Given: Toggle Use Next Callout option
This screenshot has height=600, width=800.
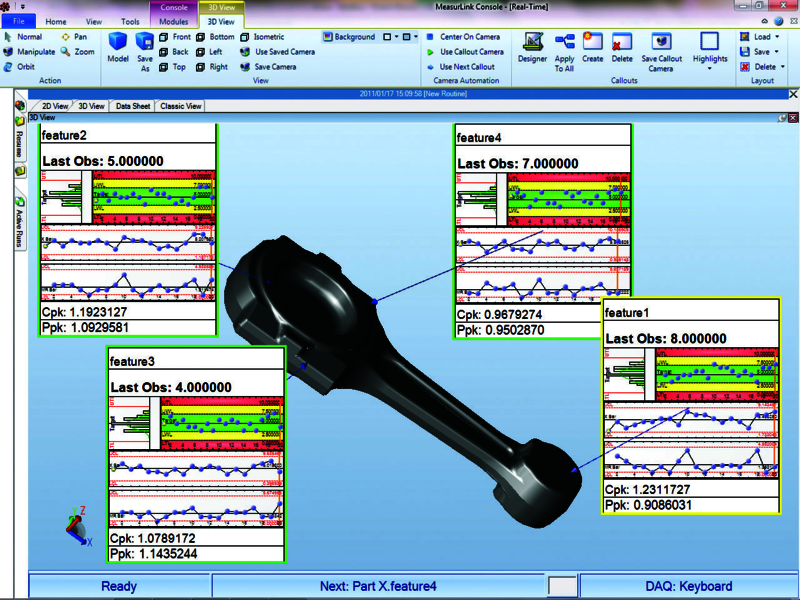Looking at the screenshot, I should pyautogui.click(x=463, y=67).
